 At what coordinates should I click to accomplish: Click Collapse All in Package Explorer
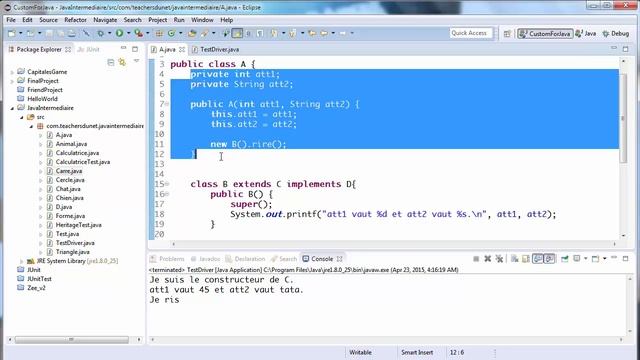[111, 62]
